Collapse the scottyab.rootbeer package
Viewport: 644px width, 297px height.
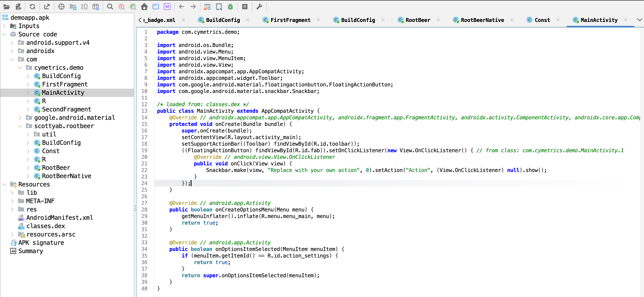tap(20, 126)
